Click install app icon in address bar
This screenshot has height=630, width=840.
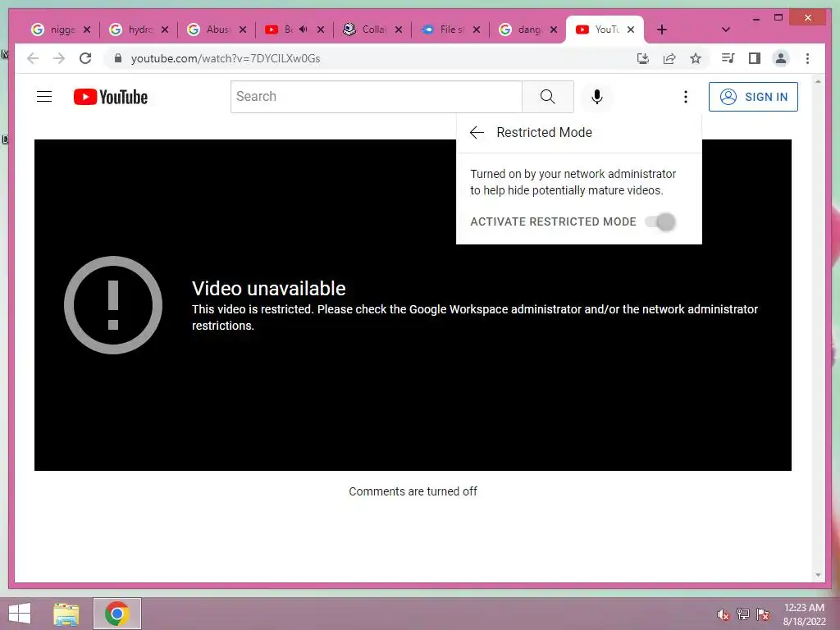point(643,58)
